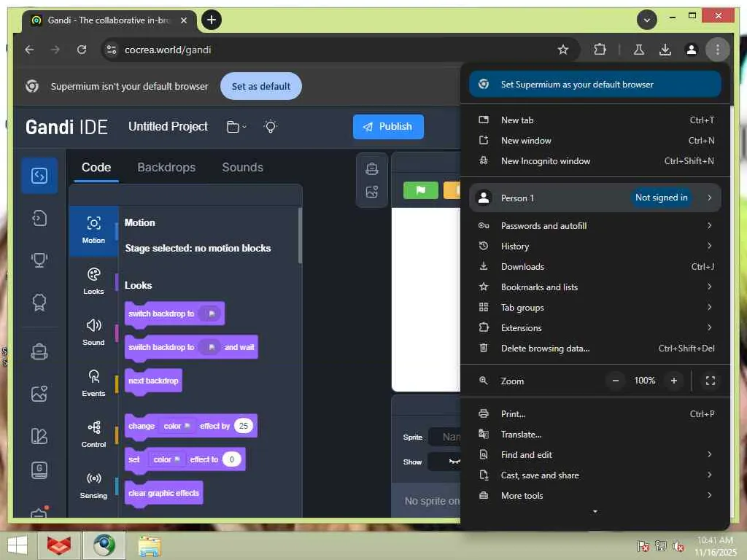
Task: Bookmark this page with the star icon
Action: click(563, 50)
